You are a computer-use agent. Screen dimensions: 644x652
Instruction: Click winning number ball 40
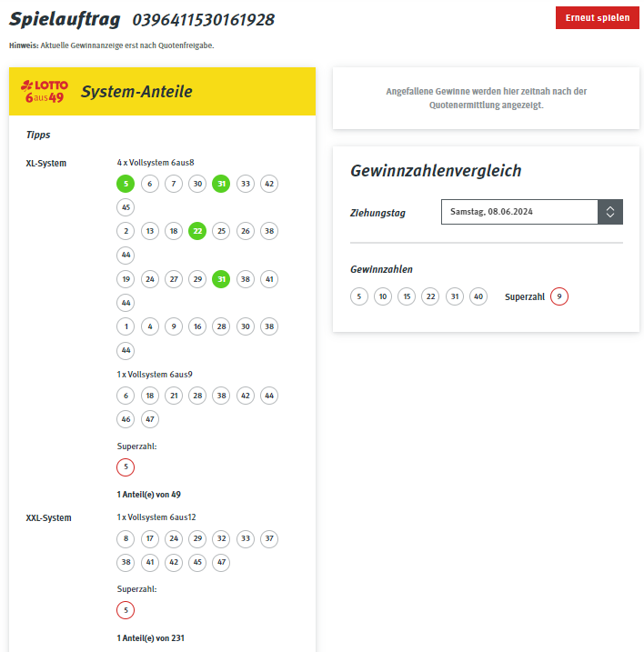(478, 296)
